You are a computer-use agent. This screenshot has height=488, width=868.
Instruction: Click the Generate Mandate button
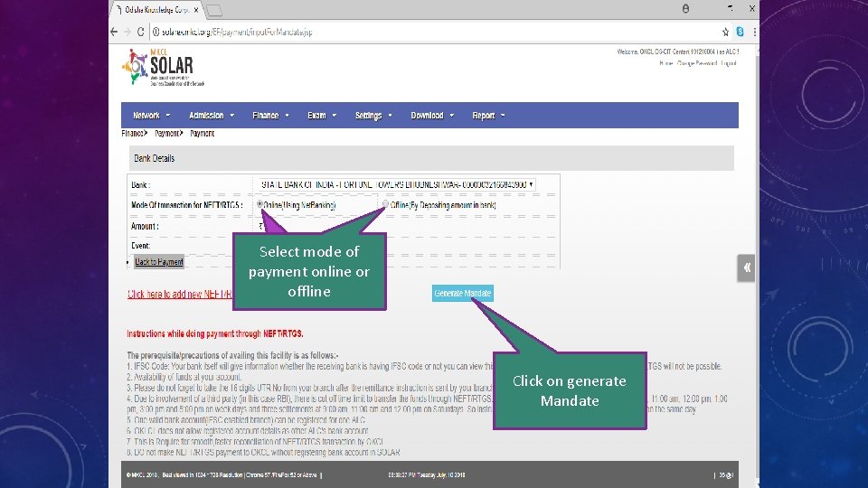[x=462, y=293]
